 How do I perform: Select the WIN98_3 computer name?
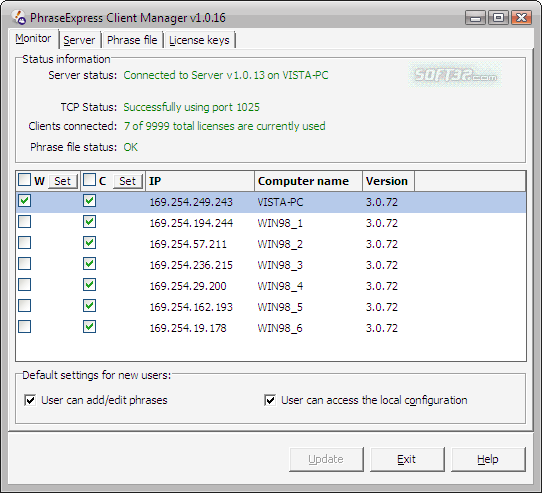pyautogui.click(x=280, y=266)
